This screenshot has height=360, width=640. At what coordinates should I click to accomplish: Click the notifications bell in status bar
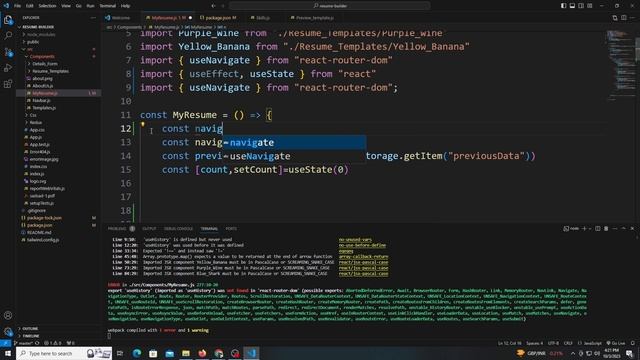click(633, 343)
